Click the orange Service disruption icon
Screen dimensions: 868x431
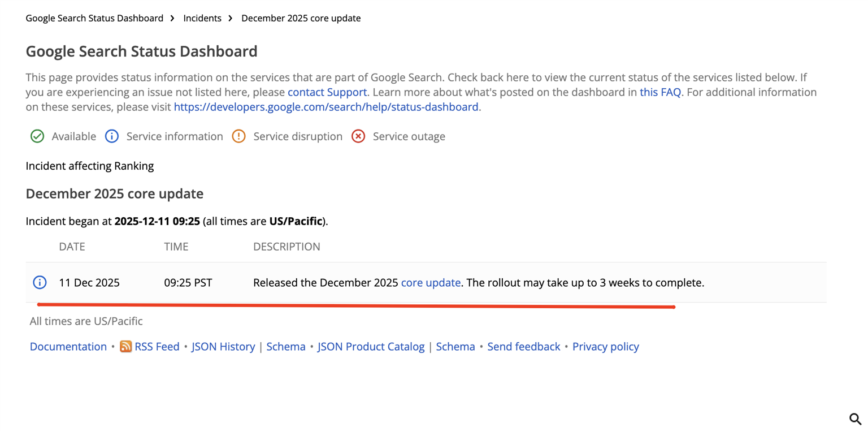pyautogui.click(x=239, y=136)
